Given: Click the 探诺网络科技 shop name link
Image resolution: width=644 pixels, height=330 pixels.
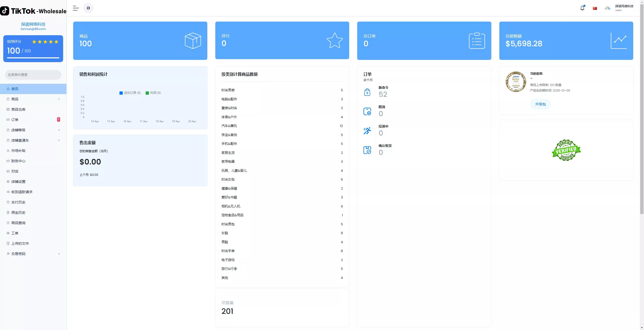Looking at the screenshot, I should (33, 24).
